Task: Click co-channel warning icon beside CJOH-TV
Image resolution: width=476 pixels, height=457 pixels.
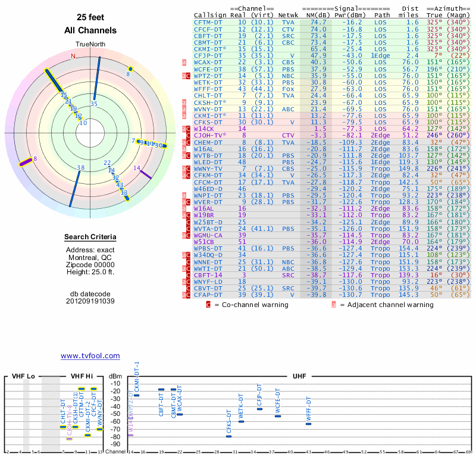Action: tap(189, 136)
